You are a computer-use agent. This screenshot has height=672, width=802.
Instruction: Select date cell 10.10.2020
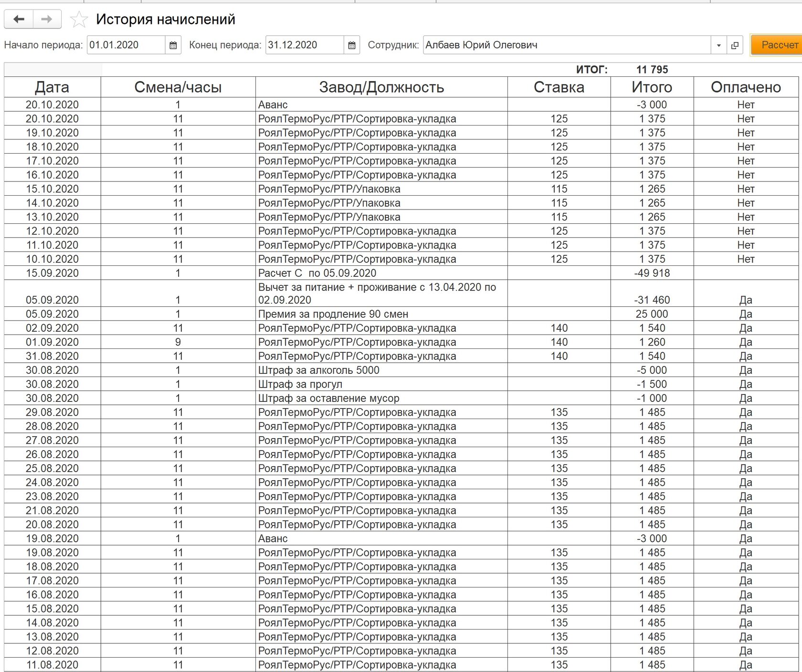(52, 259)
